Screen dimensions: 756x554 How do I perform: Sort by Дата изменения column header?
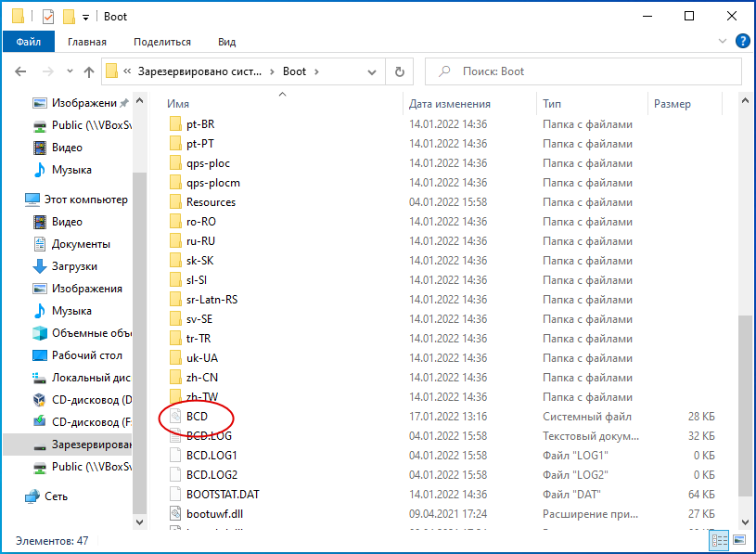[449, 104]
